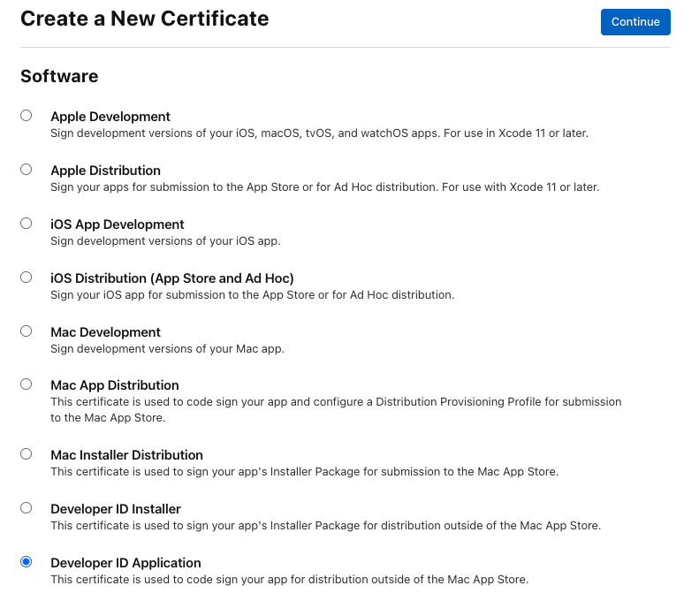Select the Mac Installer Distribution radio button
Image resolution: width=699 pixels, height=616 pixels.
pos(27,454)
